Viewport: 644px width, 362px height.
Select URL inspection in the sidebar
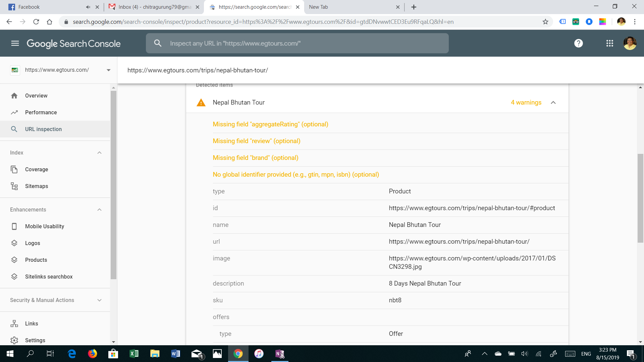tap(55, 129)
